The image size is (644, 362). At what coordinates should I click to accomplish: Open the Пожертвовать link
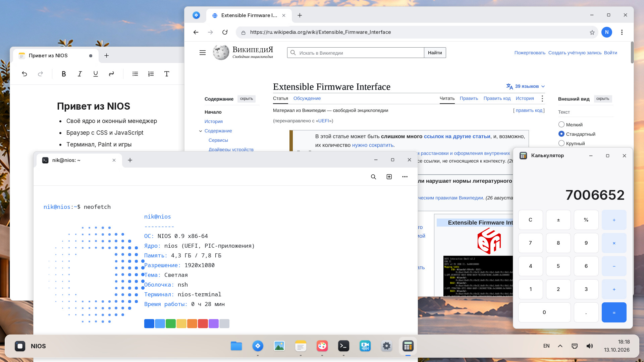click(x=530, y=53)
